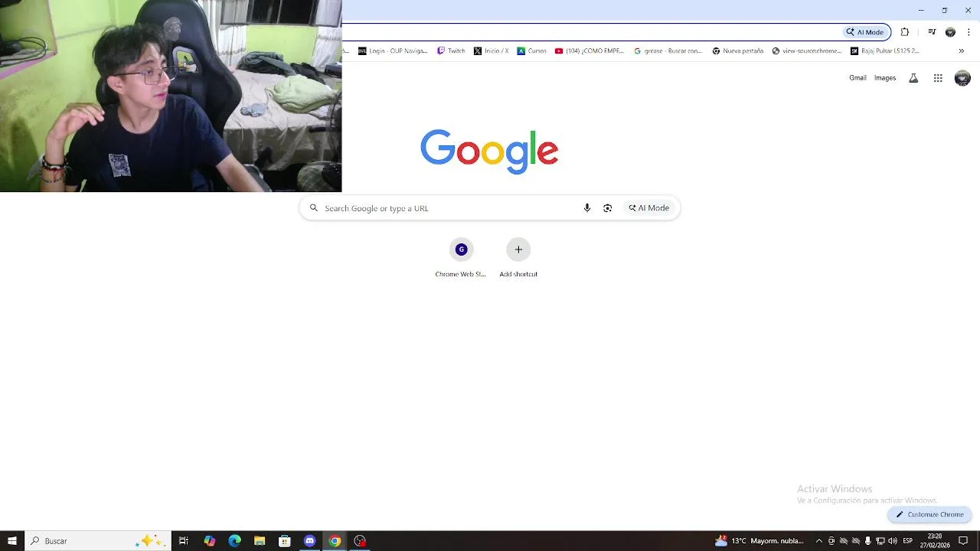Open the Login - OUP Naviga... bookmark
Viewport: 980px width, 551px height.
click(393, 51)
